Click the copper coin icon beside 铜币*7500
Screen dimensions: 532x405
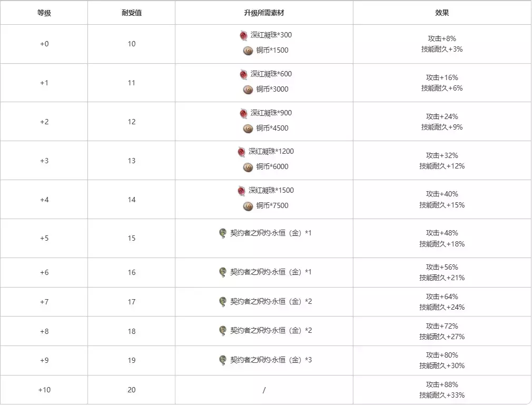[x=248, y=206]
